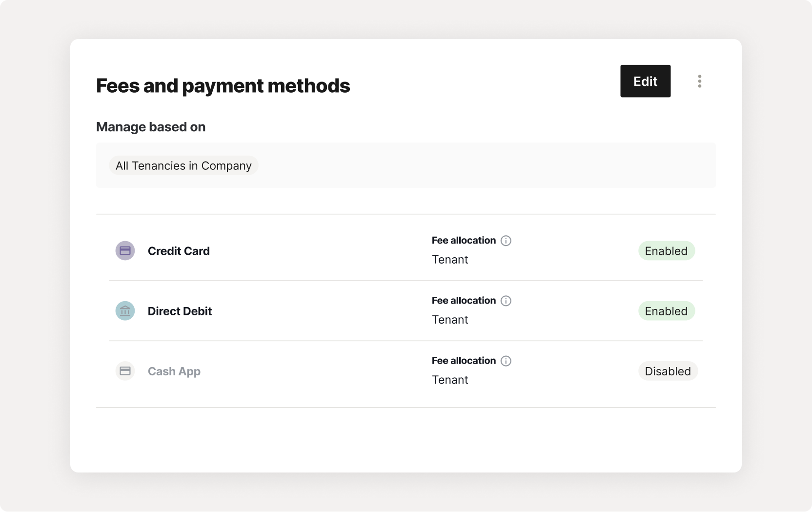
Task: Click the Cash App payment method label
Action: click(174, 371)
